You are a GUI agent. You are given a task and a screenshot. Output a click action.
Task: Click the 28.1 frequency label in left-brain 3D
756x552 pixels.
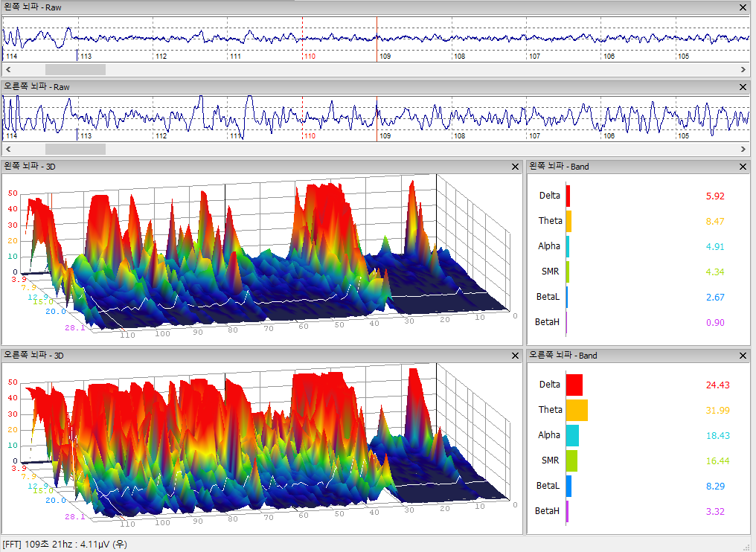tap(74, 328)
